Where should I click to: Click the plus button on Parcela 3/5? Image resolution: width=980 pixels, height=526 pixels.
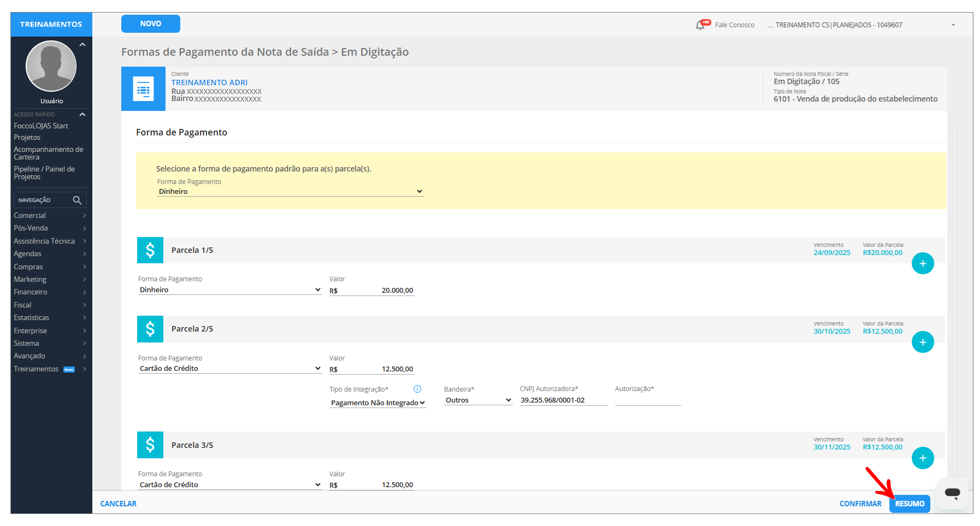tap(922, 458)
